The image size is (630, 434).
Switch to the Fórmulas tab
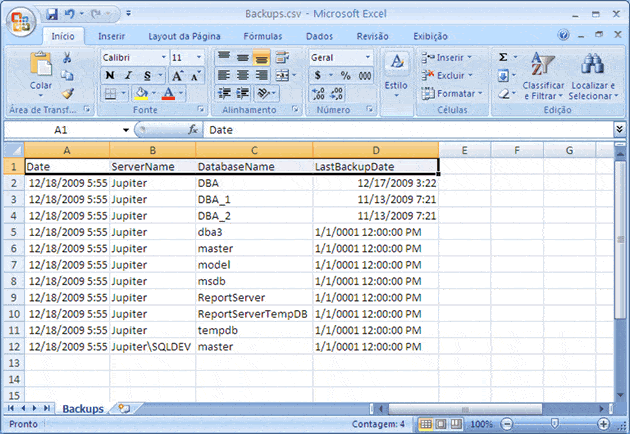pyautogui.click(x=263, y=36)
